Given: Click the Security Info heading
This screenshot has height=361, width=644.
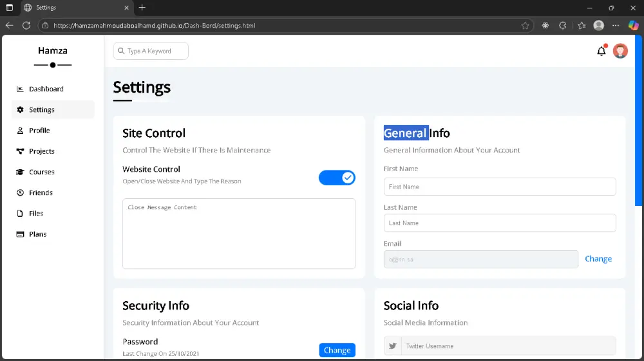Looking at the screenshot, I should pos(156,306).
